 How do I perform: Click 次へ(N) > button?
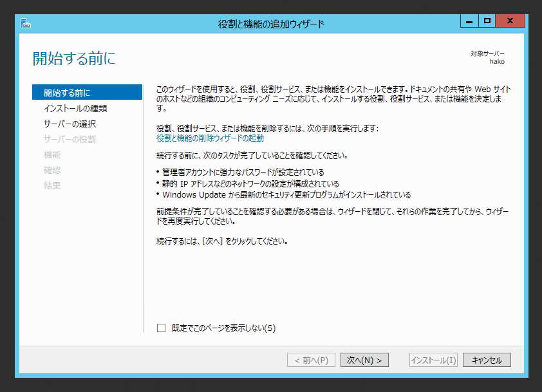tap(364, 360)
